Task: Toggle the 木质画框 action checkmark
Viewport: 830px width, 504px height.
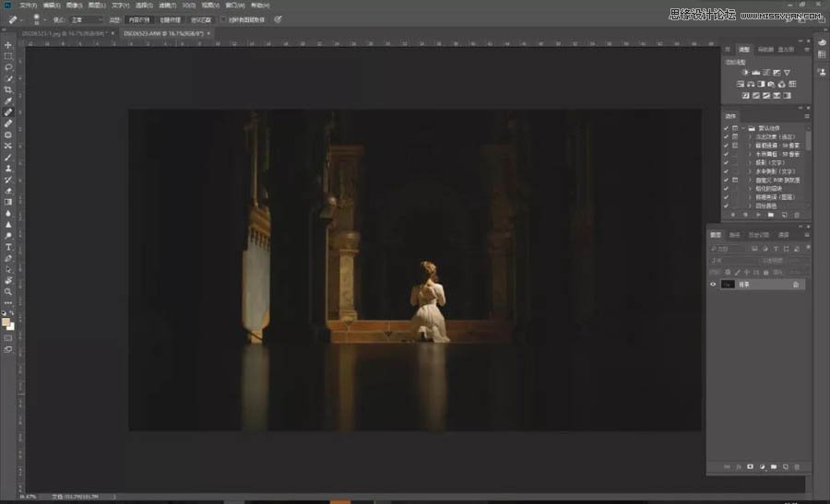Action: 726,155
